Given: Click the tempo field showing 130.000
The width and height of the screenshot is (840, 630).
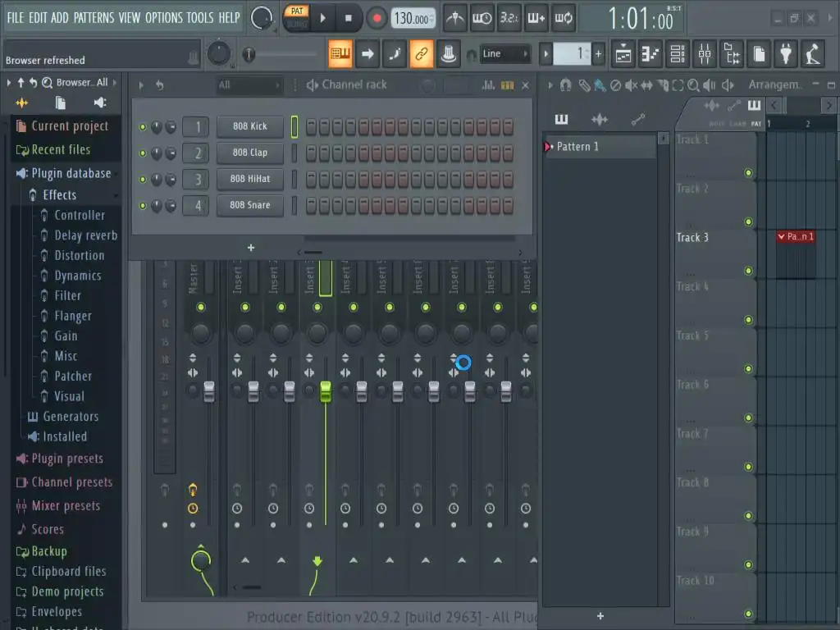Looking at the screenshot, I should tap(413, 19).
